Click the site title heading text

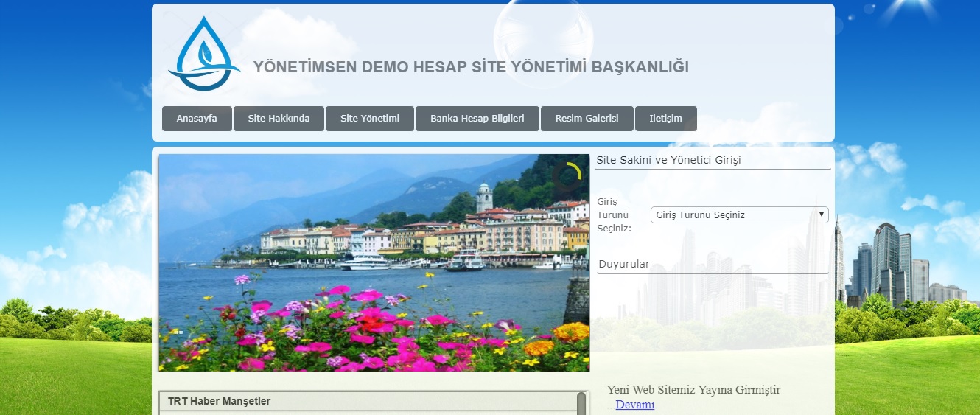tap(471, 67)
